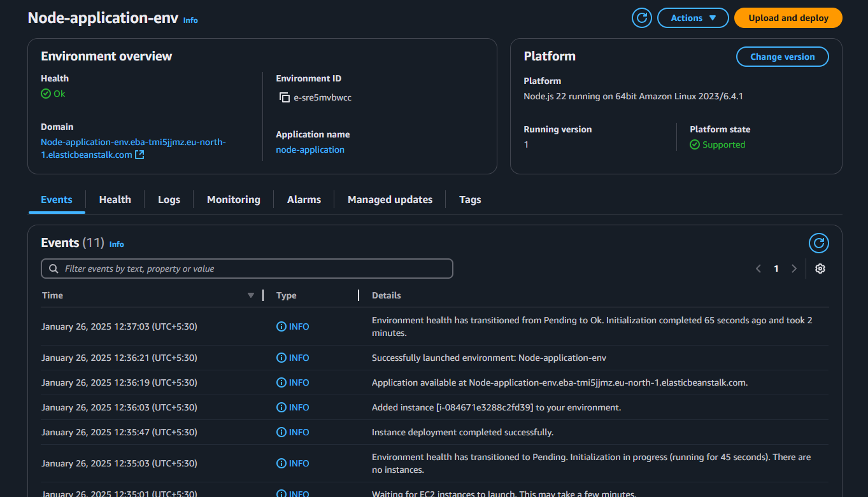The image size is (868, 497).
Task: Switch to the Health tab
Action: point(115,199)
